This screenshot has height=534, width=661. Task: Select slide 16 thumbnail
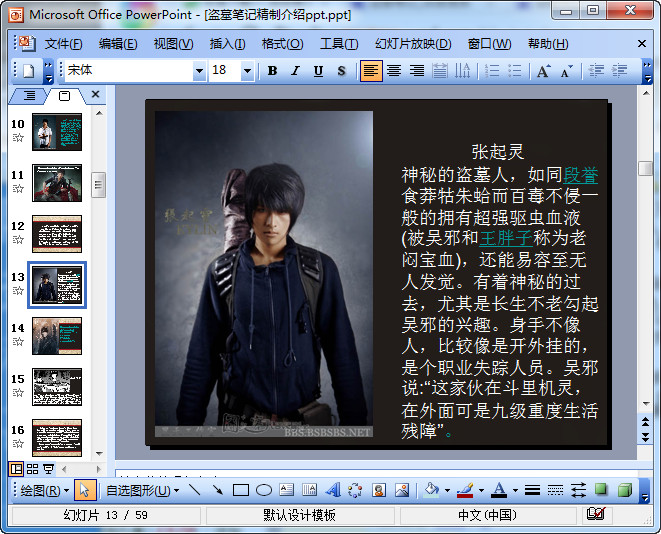pos(57,438)
